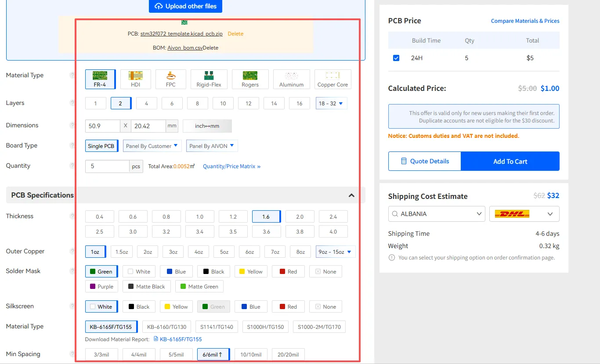Select 4 layers option

147,104
